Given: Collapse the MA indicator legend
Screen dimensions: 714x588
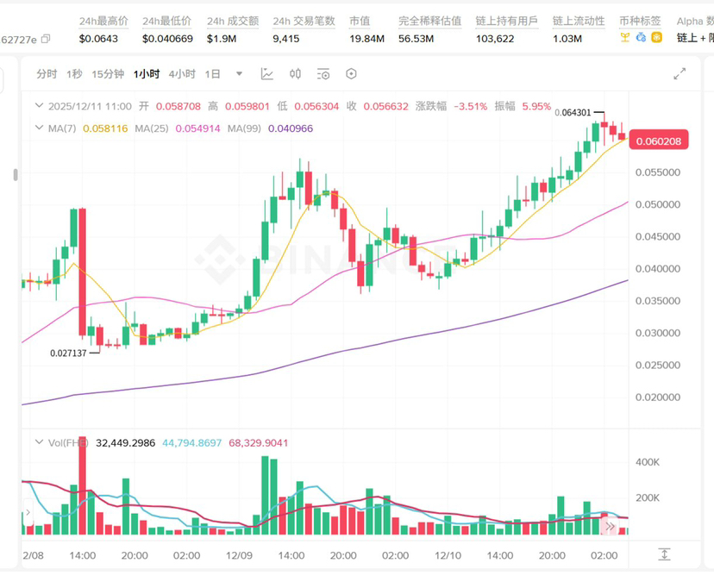Looking at the screenshot, I should pyautogui.click(x=38, y=128).
